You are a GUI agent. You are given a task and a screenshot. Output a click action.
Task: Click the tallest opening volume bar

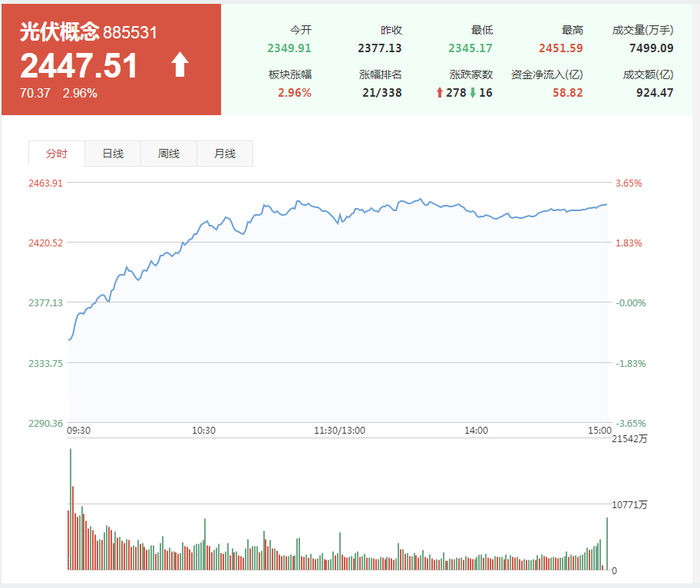71,510
